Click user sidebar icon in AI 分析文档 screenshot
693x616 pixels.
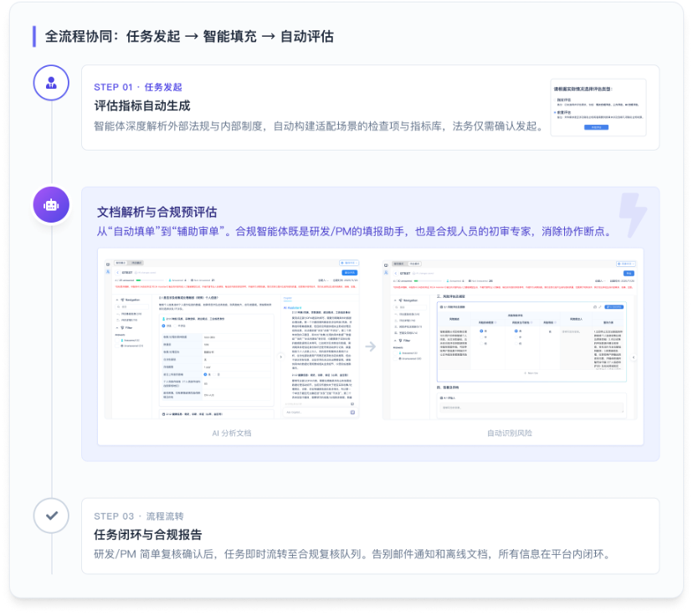(108, 272)
